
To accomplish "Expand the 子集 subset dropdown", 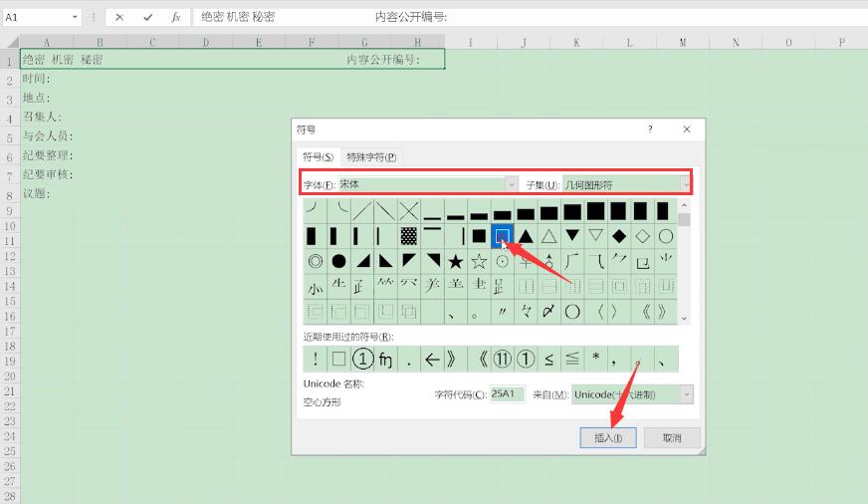I will click(x=686, y=184).
